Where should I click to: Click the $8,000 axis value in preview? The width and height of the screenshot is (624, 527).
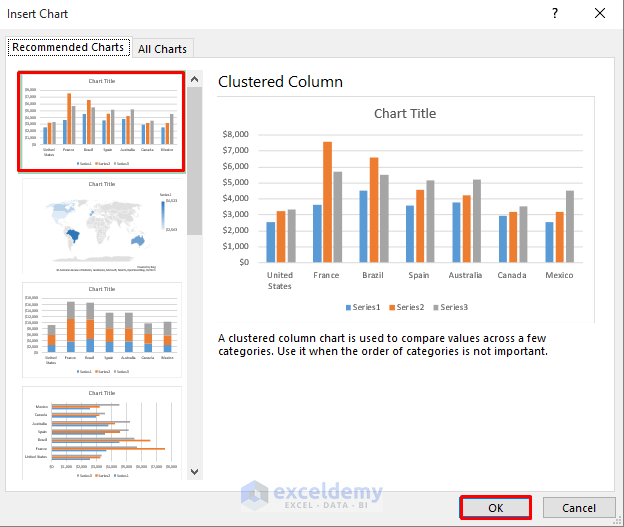coord(235,134)
